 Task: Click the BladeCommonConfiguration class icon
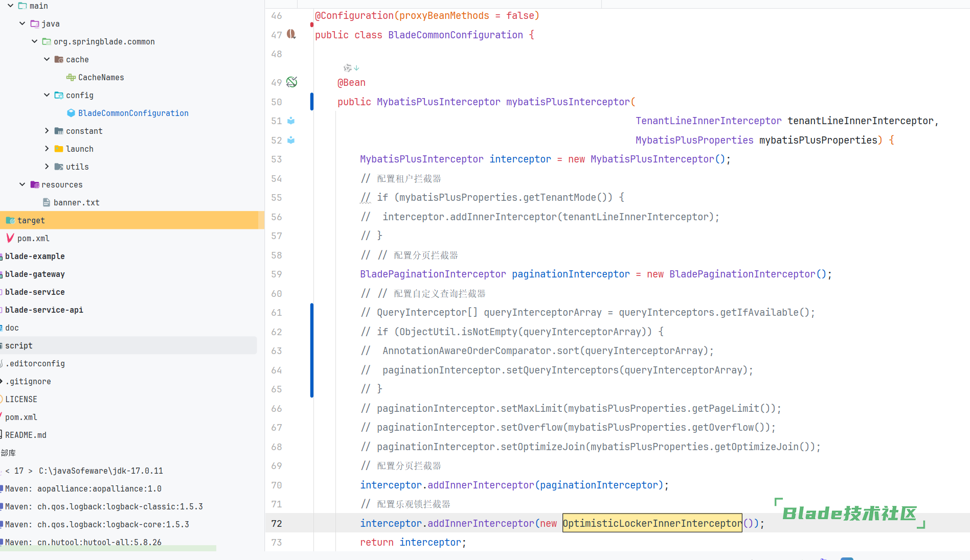pyautogui.click(x=71, y=113)
